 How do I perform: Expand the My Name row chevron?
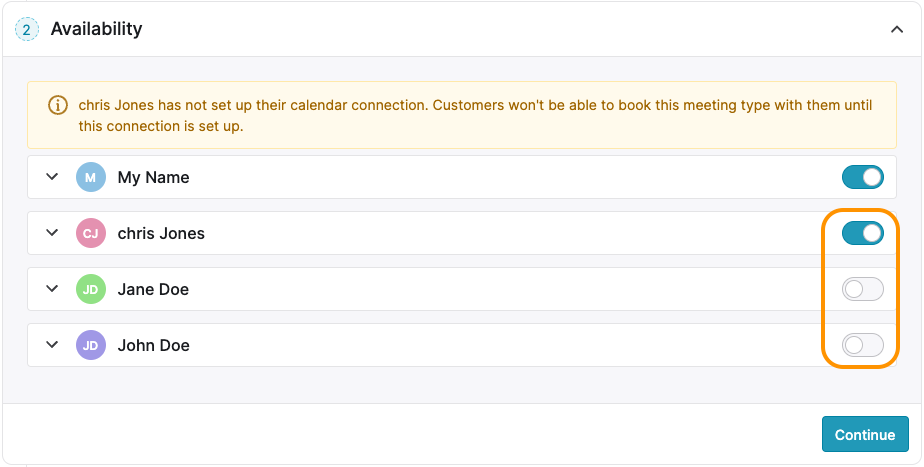[52, 176]
